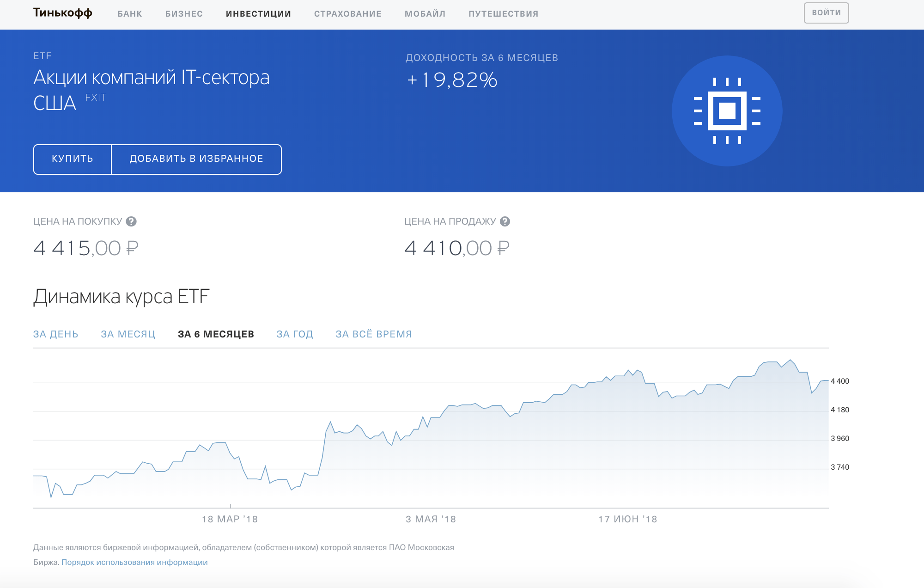Click the 4 410,00 ₽ sell price
The height and width of the screenshot is (588, 924).
pyautogui.click(x=457, y=248)
